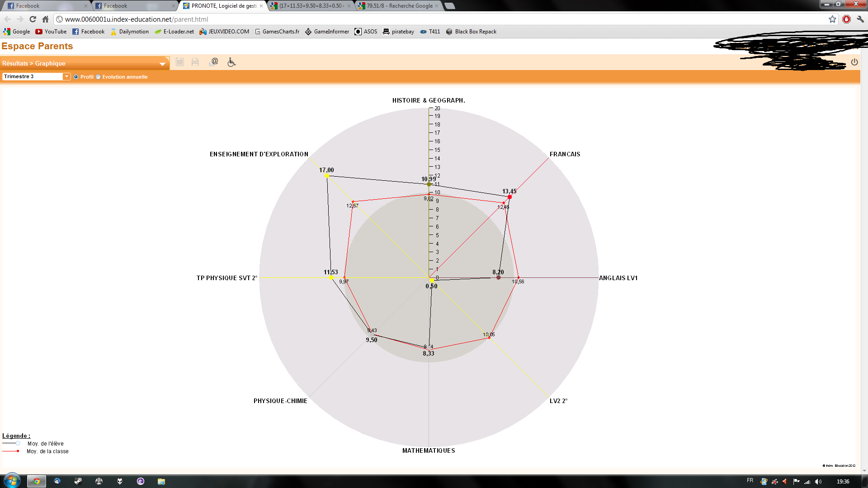Switch to Recherche Google tab

pos(399,6)
